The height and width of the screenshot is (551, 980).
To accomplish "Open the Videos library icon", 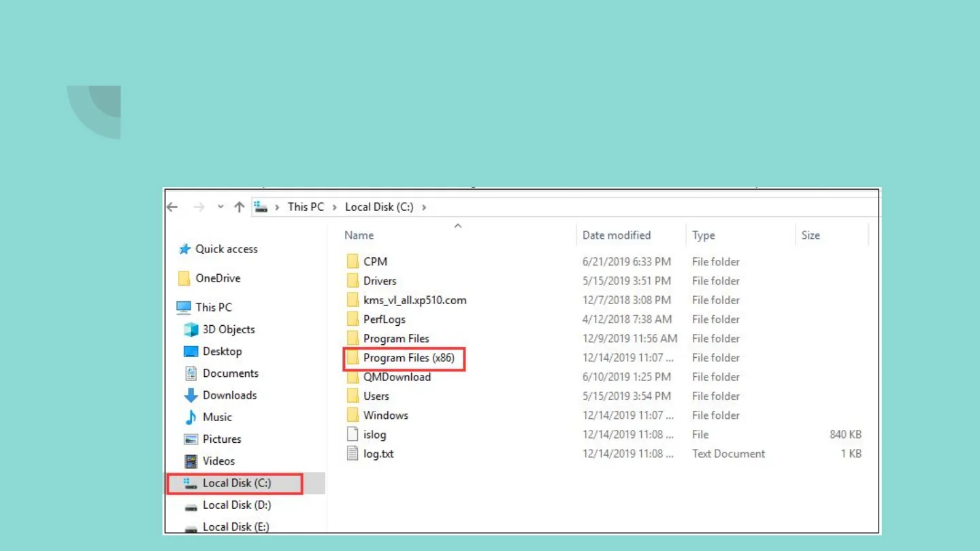I will pos(191,461).
